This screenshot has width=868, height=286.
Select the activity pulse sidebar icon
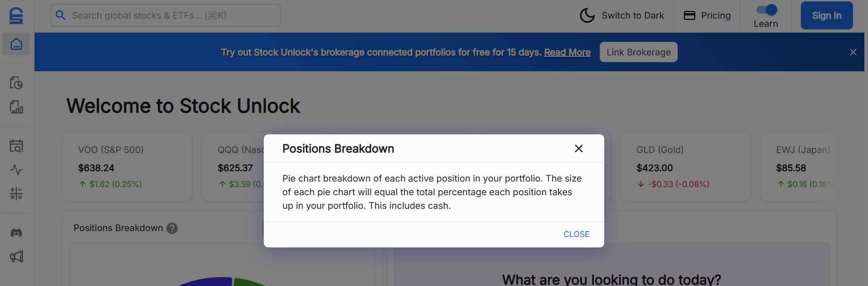[x=16, y=170]
